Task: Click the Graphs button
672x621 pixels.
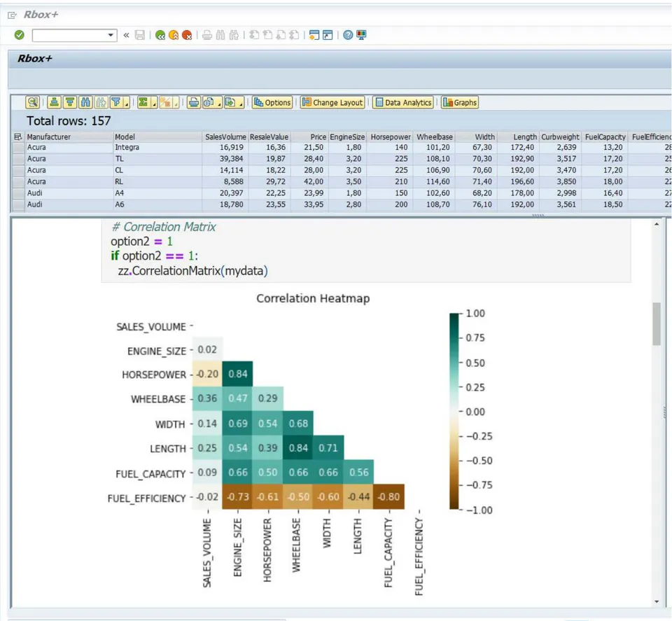Action: pos(460,102)
